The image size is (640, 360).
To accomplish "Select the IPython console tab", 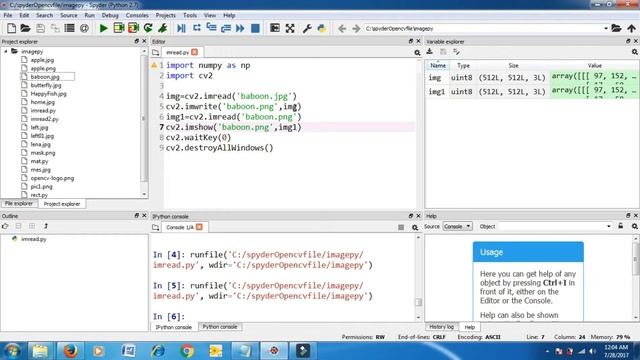I will (174, 327).
